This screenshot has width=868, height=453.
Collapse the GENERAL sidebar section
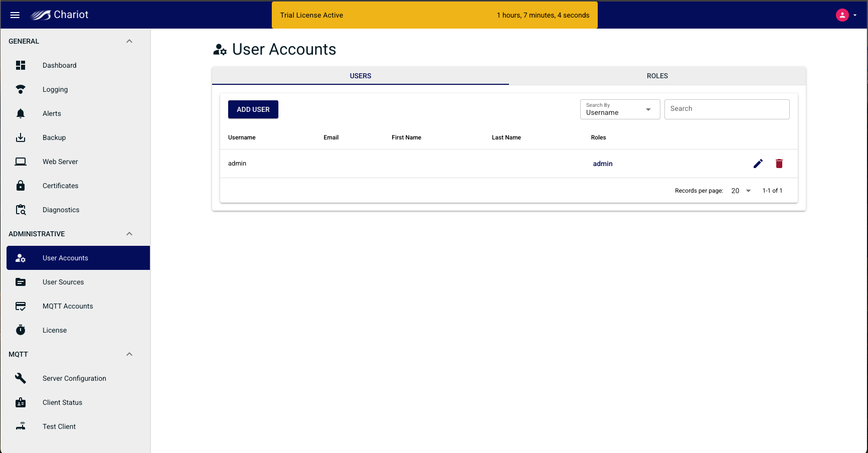[129, 41]
